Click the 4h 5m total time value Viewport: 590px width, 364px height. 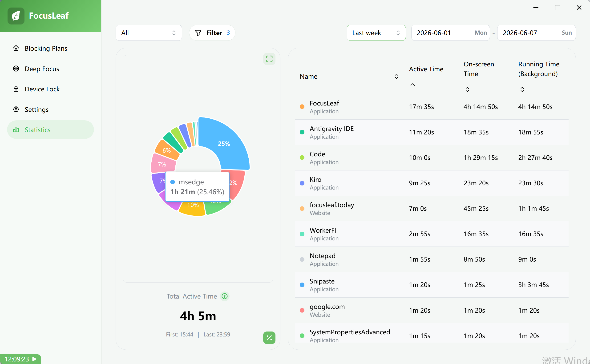(x=198, y=316)
